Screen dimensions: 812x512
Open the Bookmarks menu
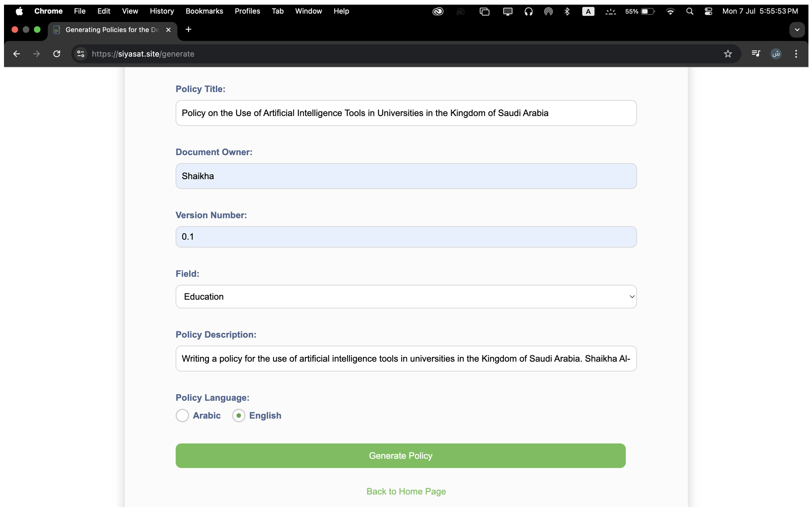coord(204,12)
